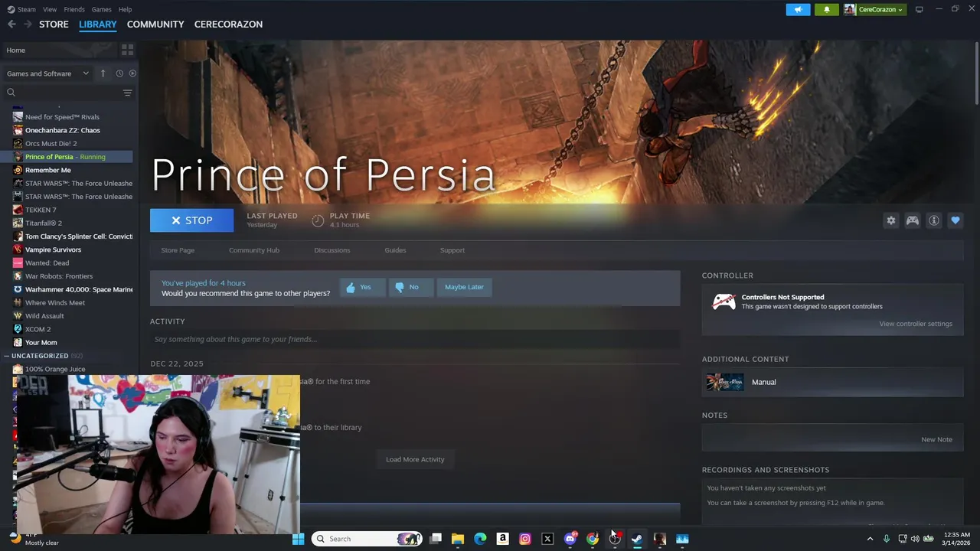Open the Manual additional content item

pos(832,382)
